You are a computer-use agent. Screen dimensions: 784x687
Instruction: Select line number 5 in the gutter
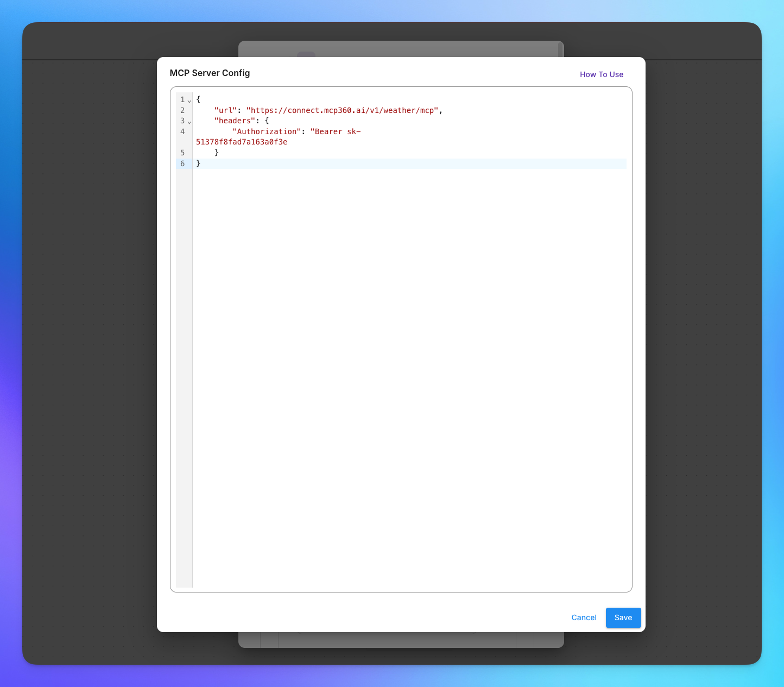pos(182,153)
